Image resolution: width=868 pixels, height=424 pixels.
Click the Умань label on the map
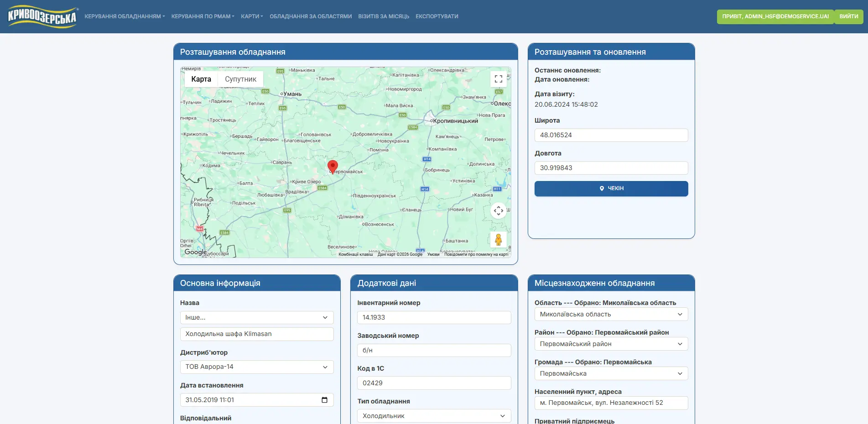(x=292, y=94)
